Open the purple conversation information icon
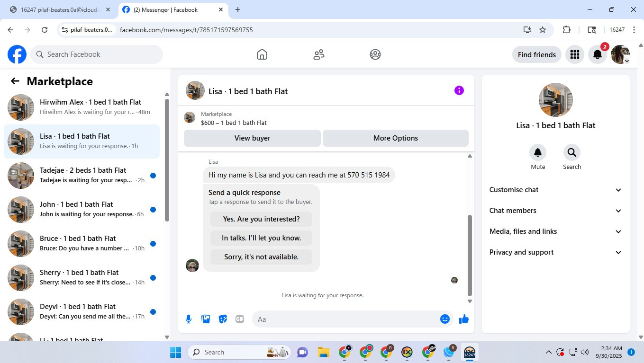This screenshot has height=363, width=644. (x=459, y=90)
